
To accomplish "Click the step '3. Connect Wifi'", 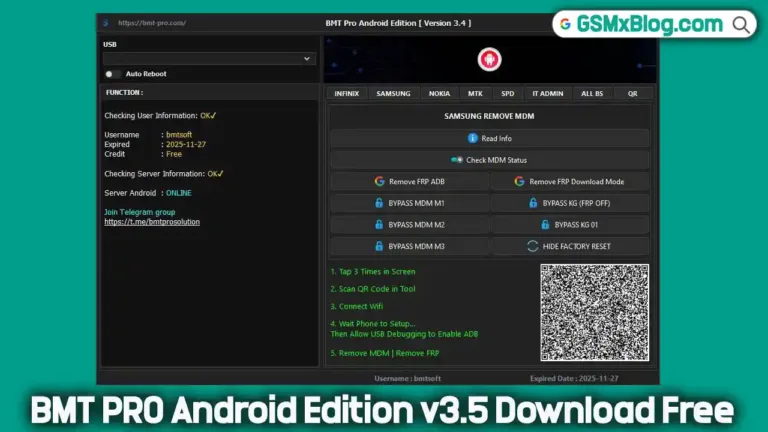I will click(x=357, y=307).
